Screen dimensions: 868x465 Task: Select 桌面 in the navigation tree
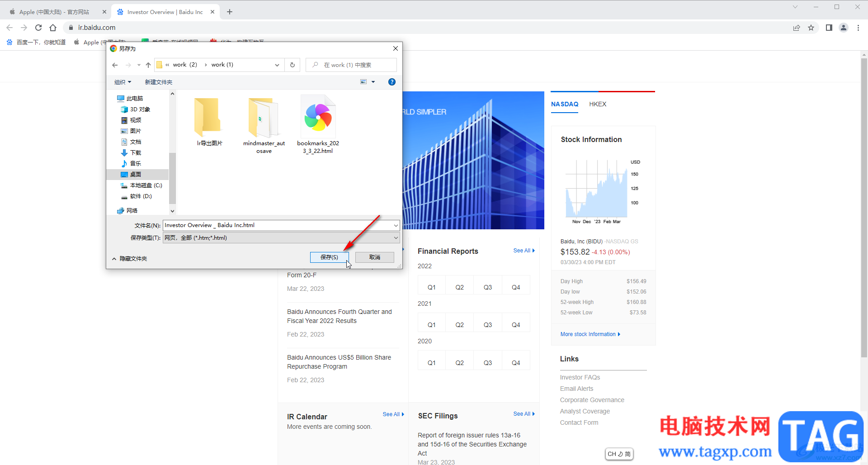[x=137, y=175]
